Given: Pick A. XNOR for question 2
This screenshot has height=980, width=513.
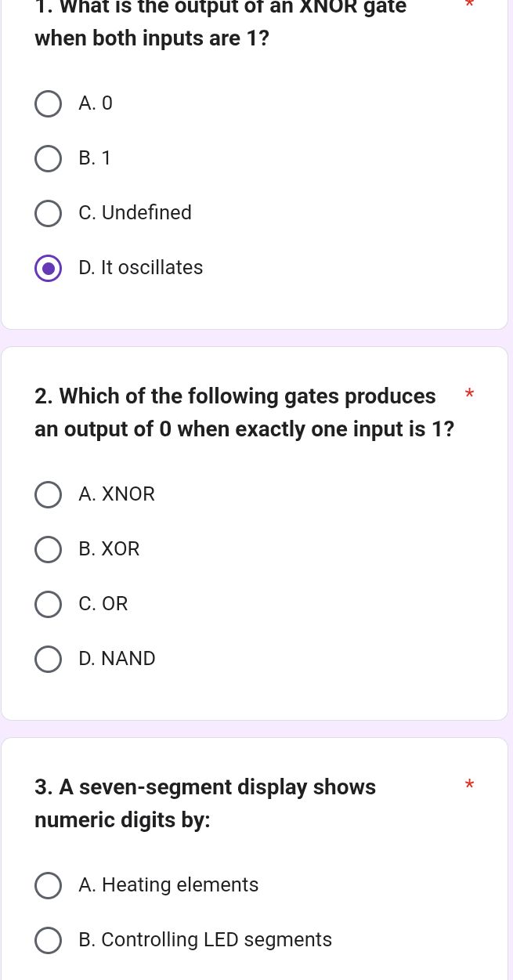Looking at the screenshot, I should tap(48, 494).
